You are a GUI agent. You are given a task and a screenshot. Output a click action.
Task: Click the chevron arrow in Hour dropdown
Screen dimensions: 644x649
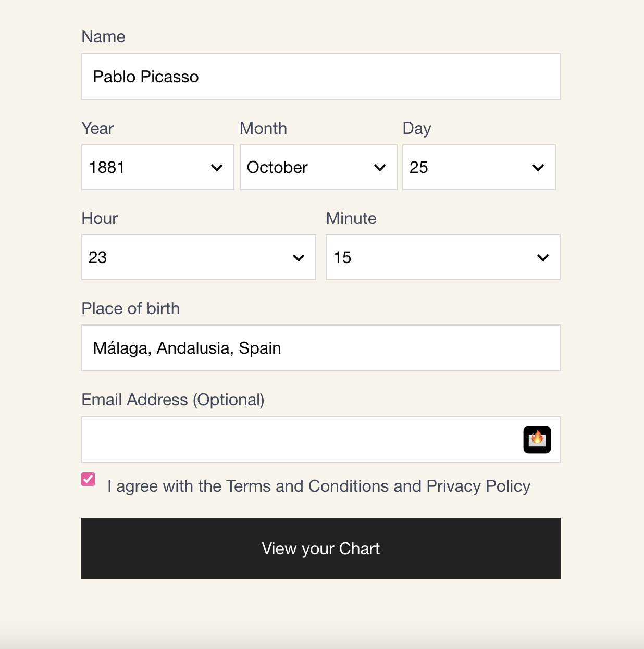click(299, 258)
